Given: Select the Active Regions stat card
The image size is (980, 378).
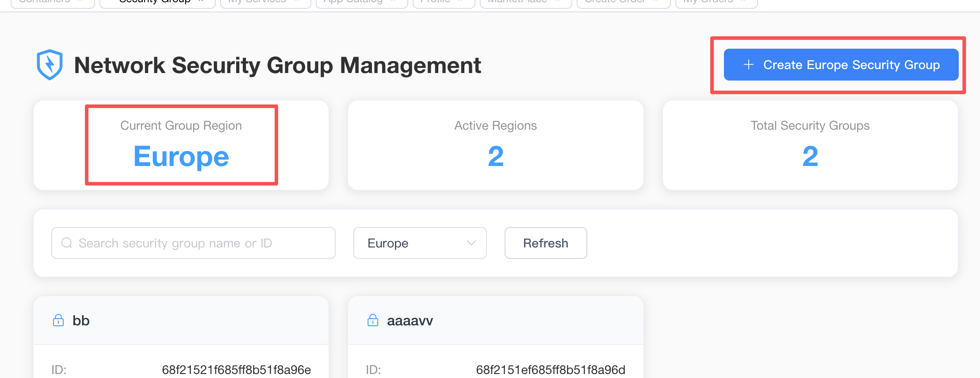Looking at the screenshot, I should pyautogui.click(x=495, y=145).
